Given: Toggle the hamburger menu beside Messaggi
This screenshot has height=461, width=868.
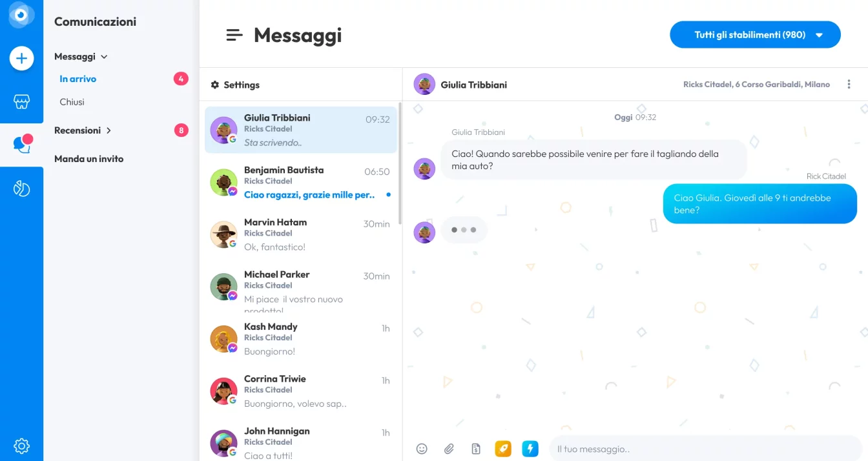Looking at the screenshot, I should 234,36.
